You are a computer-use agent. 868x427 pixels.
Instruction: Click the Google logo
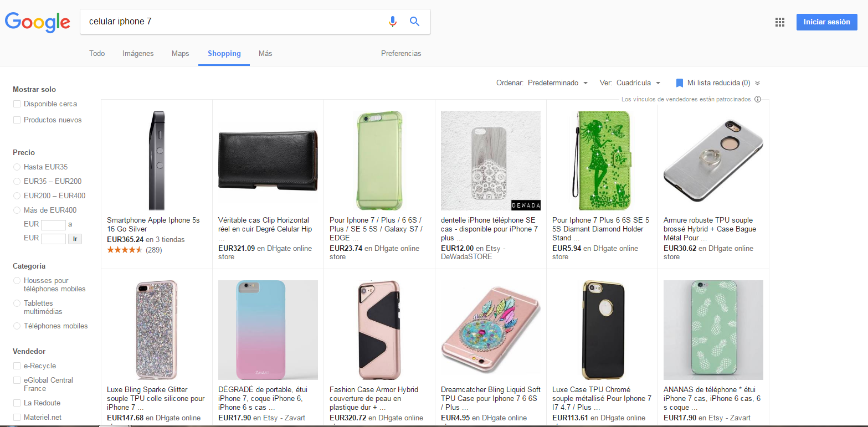[x=38, y=22]
